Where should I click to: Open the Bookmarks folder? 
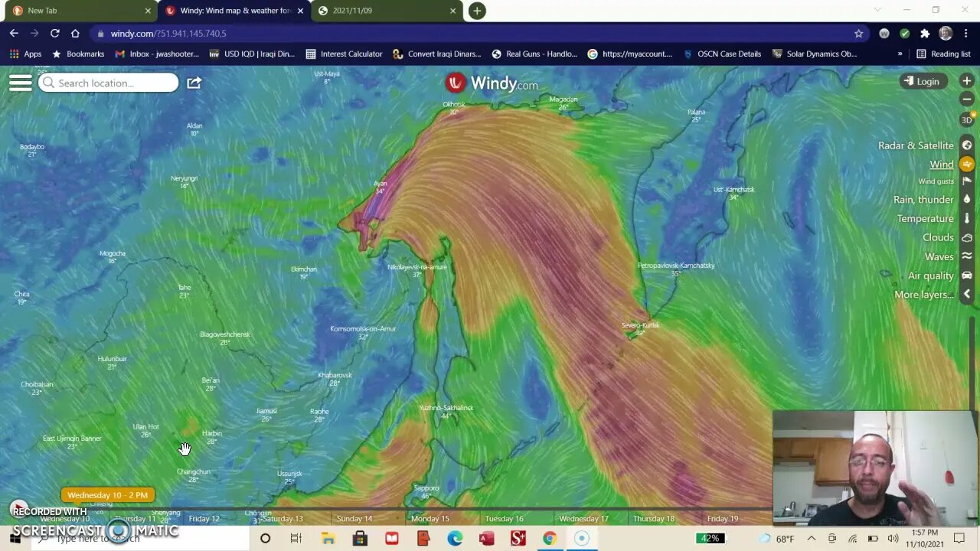tap(77, 54)
